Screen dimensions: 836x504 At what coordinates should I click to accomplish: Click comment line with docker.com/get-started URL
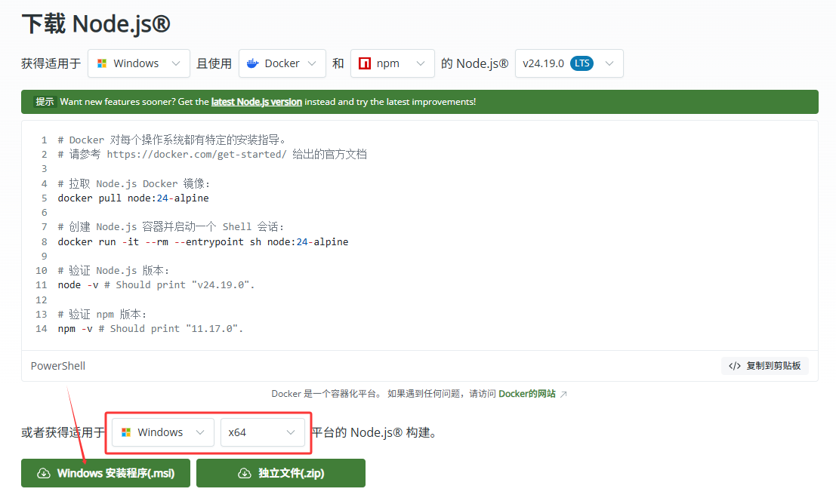[212, 155]
